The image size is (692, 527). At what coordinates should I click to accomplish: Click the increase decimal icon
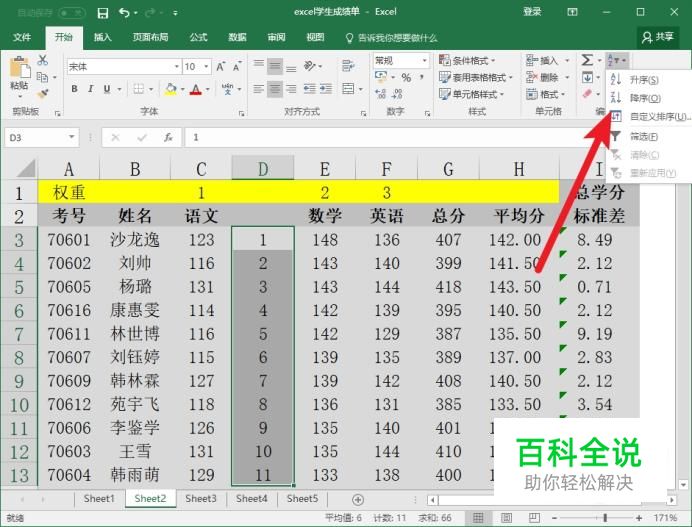pos(380,94)
